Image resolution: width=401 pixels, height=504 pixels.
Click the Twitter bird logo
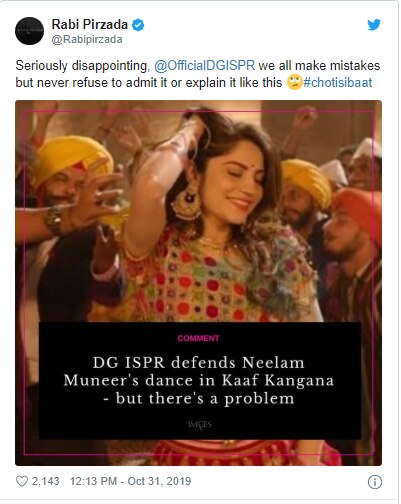pos(374,25)
